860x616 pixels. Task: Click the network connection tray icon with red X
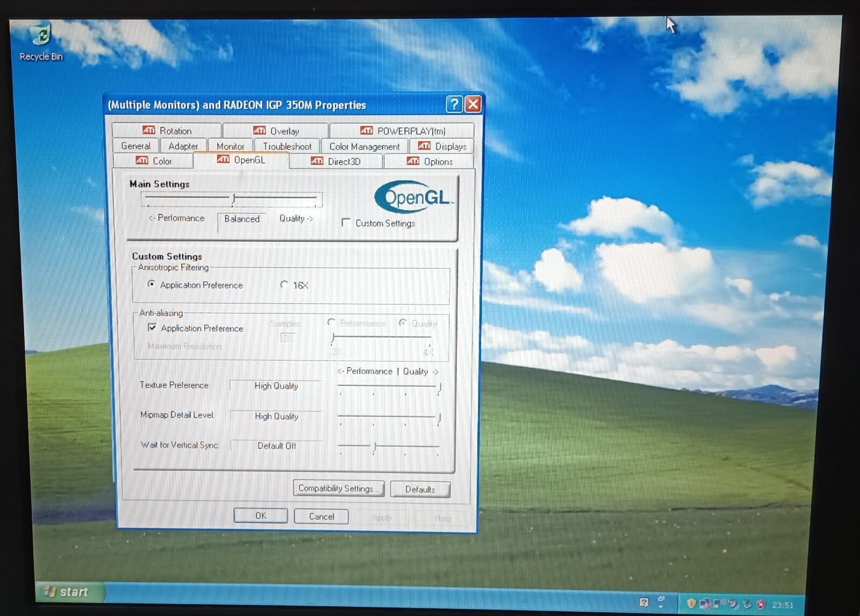(706, 604)
